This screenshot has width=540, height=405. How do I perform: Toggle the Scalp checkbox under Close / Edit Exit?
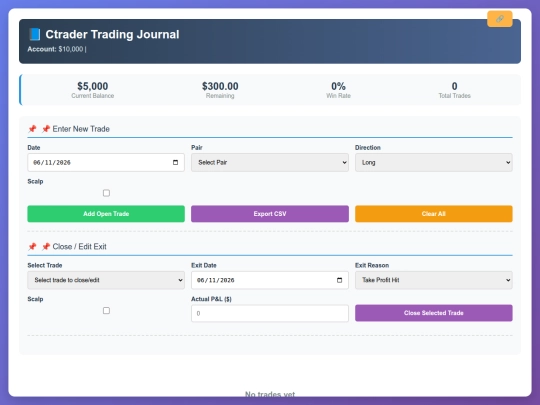pos(106,311)
